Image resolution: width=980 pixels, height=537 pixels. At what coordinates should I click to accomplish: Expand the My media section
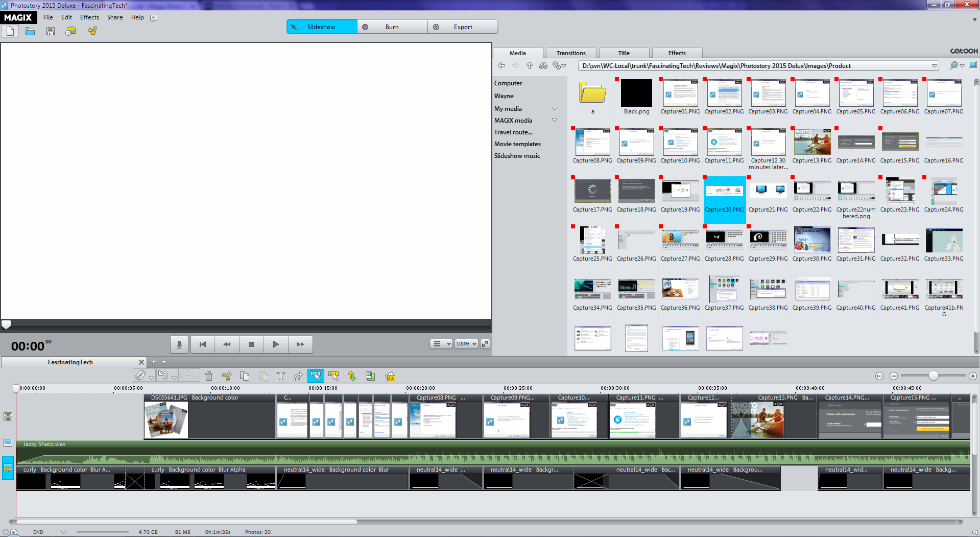pos(555,108)
